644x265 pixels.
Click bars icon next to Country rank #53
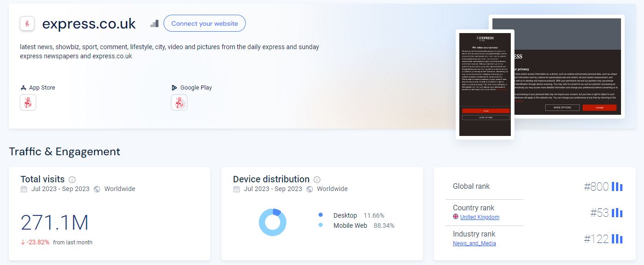click(617, 213)
